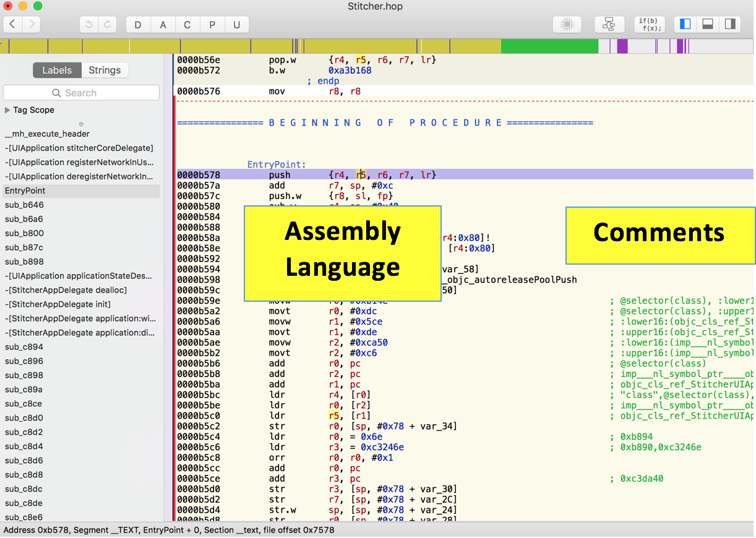Toggle the right inspector panel
756x538 pixels.
(730, 24)
